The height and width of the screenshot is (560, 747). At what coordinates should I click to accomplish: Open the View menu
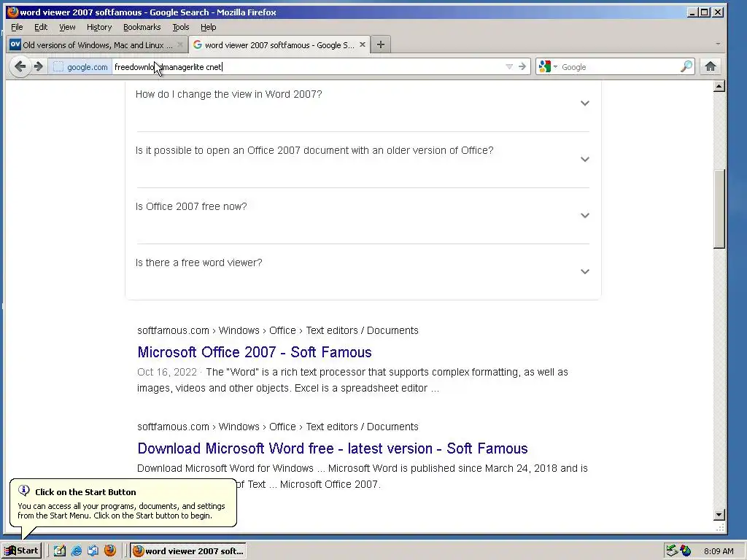pyautogui.click(x=67, y=27)
